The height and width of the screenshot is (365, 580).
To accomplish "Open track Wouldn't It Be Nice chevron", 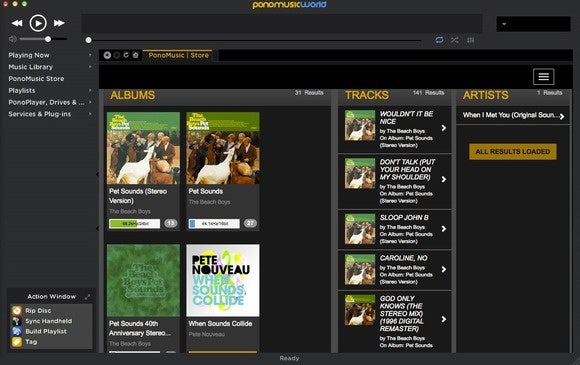I will [x=444, y=128].
